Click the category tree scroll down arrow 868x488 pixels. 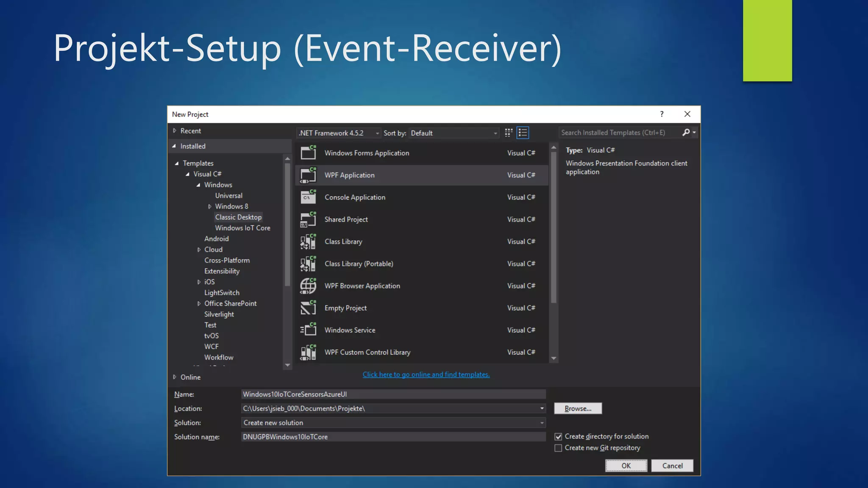pos(287,365)
